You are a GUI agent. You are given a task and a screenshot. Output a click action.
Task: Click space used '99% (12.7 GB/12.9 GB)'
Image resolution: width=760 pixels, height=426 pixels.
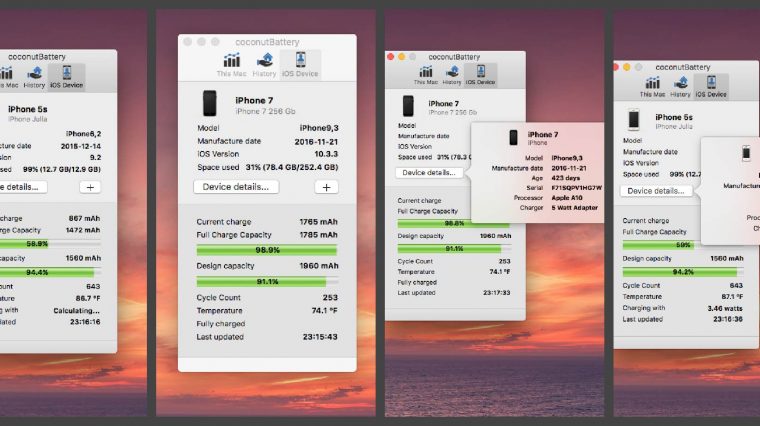62,170
